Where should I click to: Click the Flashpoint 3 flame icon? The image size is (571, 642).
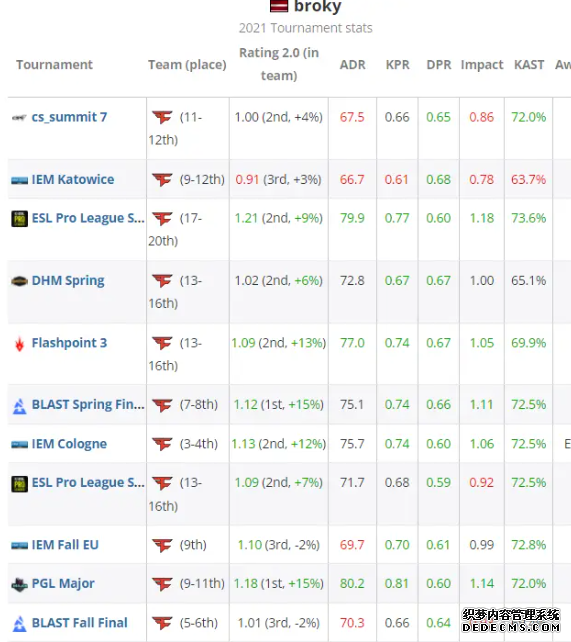[19, 344]
